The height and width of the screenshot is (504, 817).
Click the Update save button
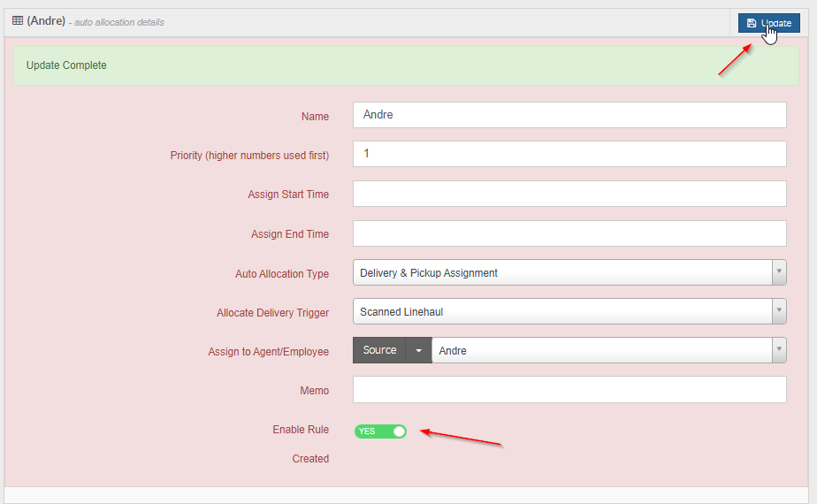pyautogui.click(x=768, y=23)
